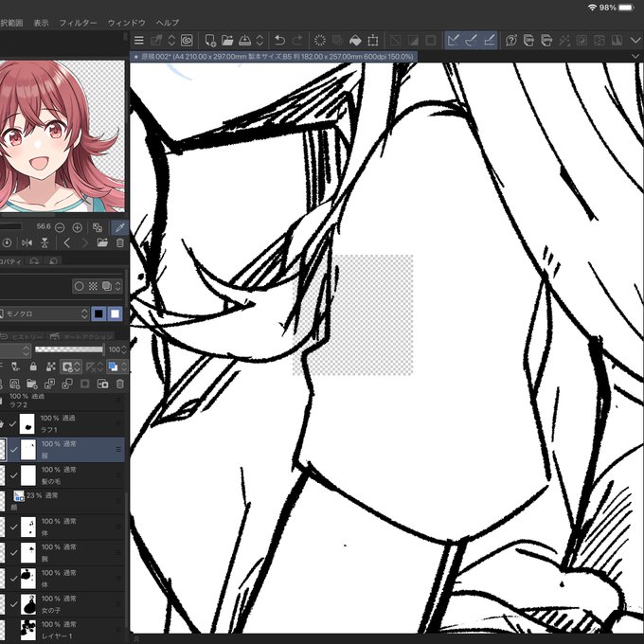Adjust layer opacity 100 stepper arrows
Screen dimensions: 644x644
[124, 349]
